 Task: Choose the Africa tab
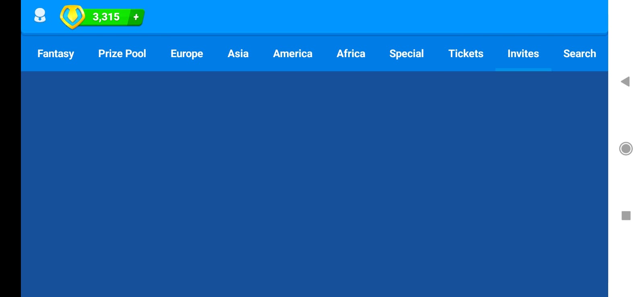351,54
